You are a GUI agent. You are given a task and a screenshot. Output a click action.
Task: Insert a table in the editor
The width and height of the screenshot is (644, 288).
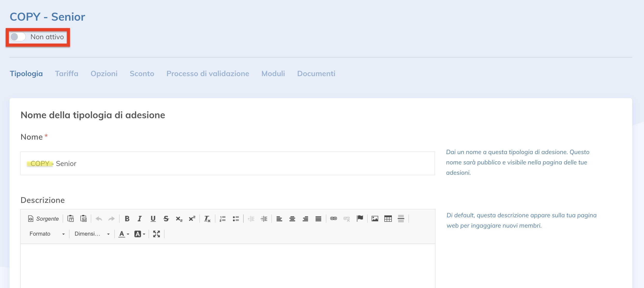click(388, 218)
